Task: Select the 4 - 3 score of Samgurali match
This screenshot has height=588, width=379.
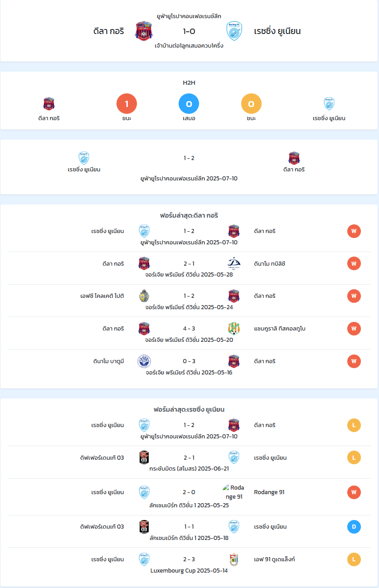Action: 189,329
